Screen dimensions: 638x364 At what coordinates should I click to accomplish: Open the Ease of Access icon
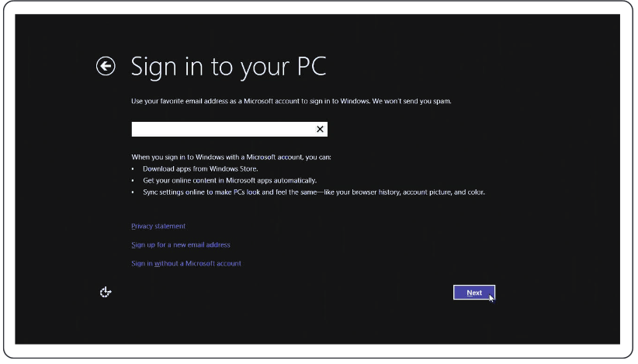[x=106, y=292]
